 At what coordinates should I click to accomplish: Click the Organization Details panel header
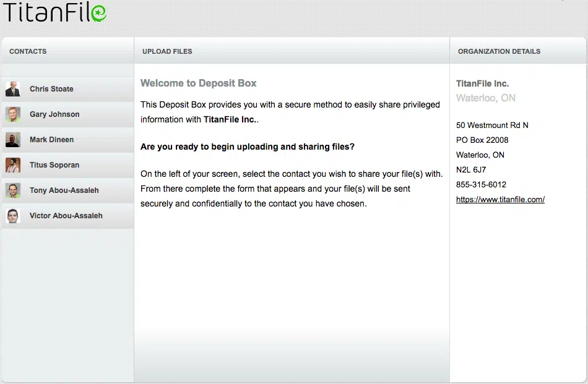click(x=518, y=51)
